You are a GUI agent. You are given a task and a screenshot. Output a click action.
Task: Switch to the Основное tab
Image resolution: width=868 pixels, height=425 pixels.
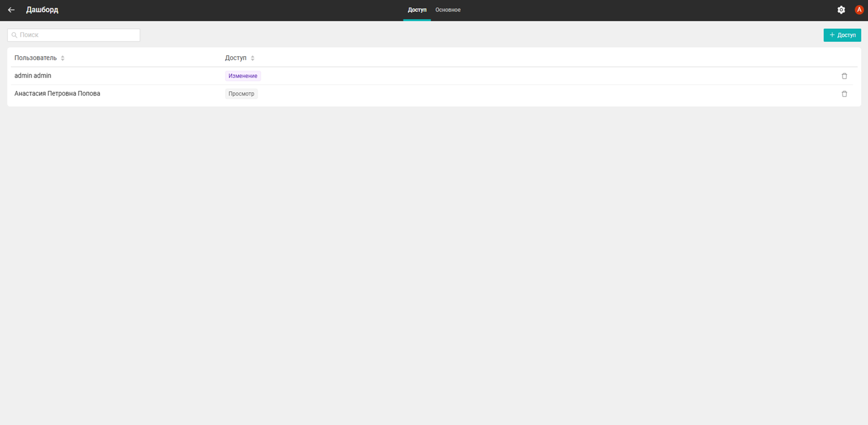pos(448,10)
